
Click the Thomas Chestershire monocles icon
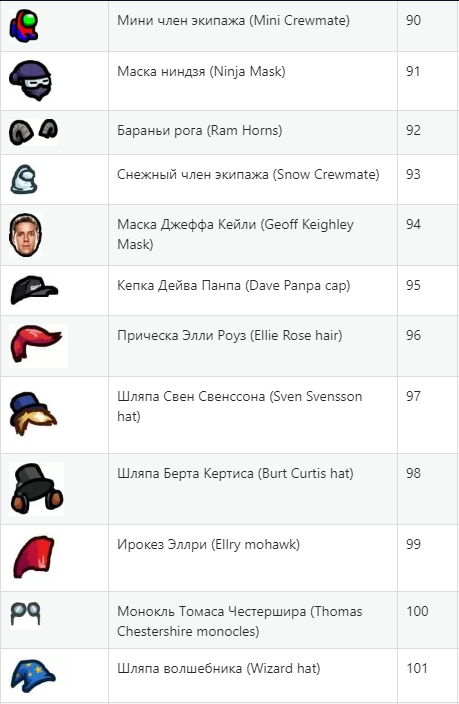(x=25, y=613)
